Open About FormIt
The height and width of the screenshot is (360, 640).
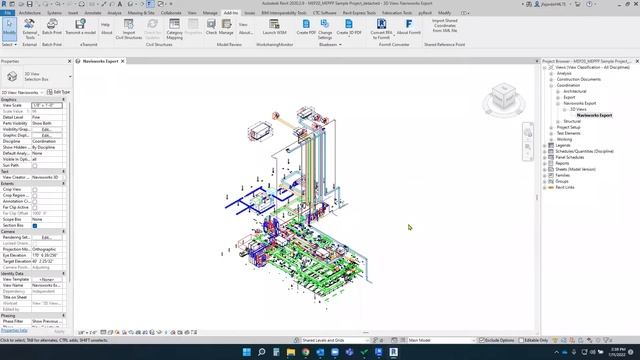[409, 27]
